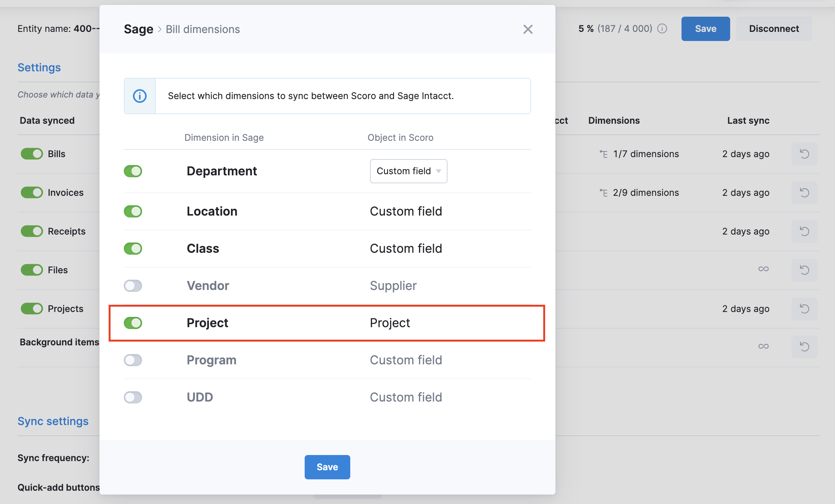Image resolution: width=835 pixels, height=504 pixels.
Task: Click the Class dimension label
Action: pyautogui.click(x=203, y=249)
